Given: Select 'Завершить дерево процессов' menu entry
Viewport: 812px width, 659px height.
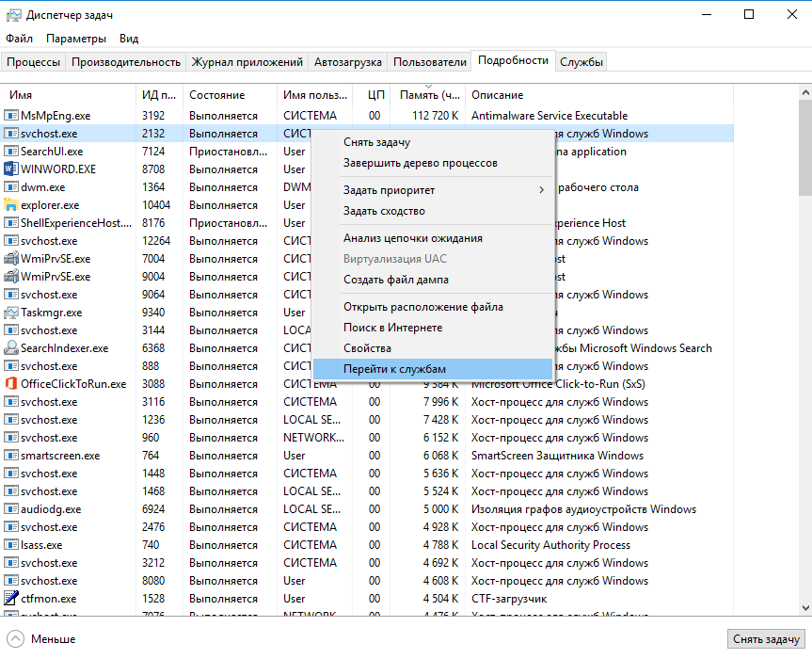Looking at the screenshot, I should (433, 163).
